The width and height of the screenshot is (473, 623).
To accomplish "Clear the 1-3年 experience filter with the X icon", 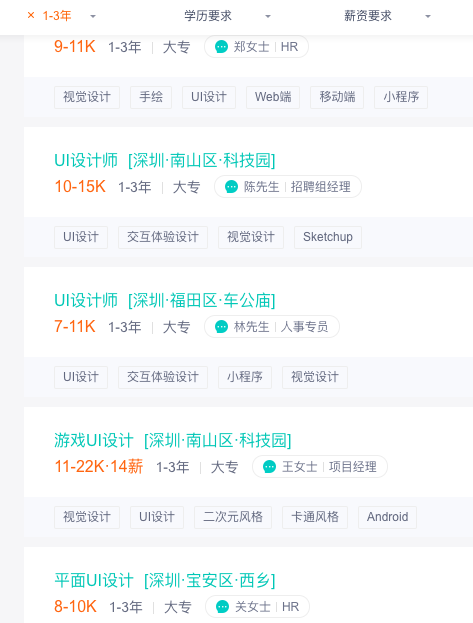I will tap(31, 15).
